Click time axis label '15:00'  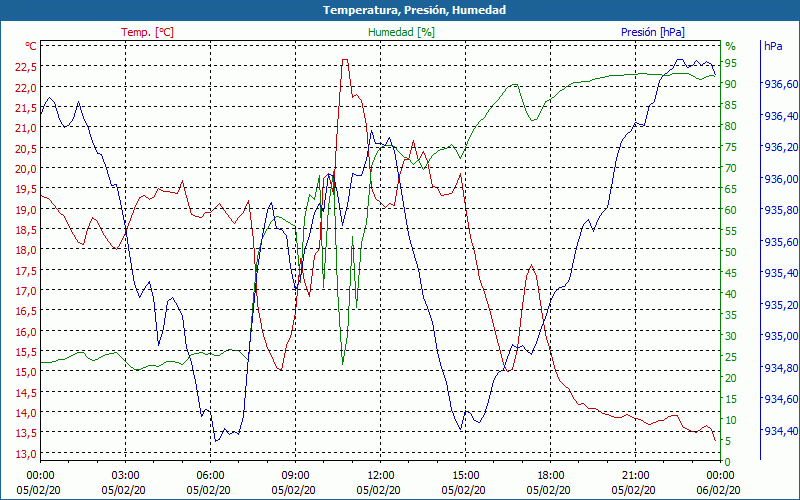pyautogui.click(x=465, y=476)
